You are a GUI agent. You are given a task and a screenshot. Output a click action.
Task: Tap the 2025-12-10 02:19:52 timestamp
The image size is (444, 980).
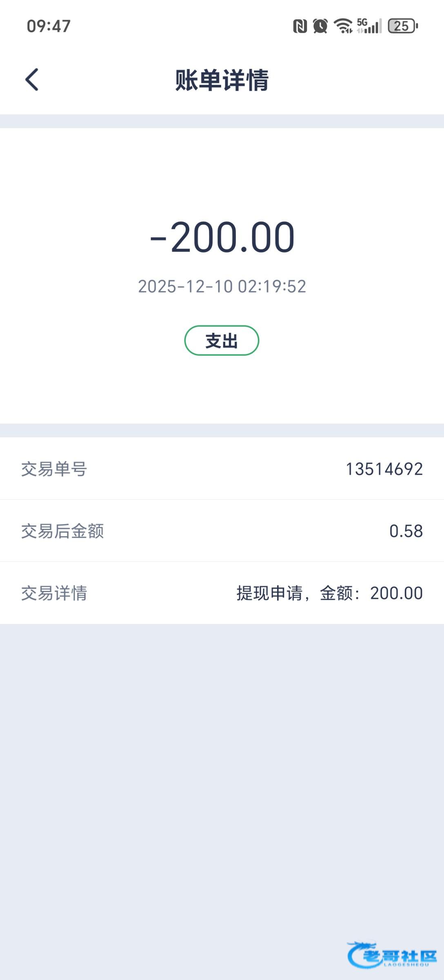tap(222, 286)
